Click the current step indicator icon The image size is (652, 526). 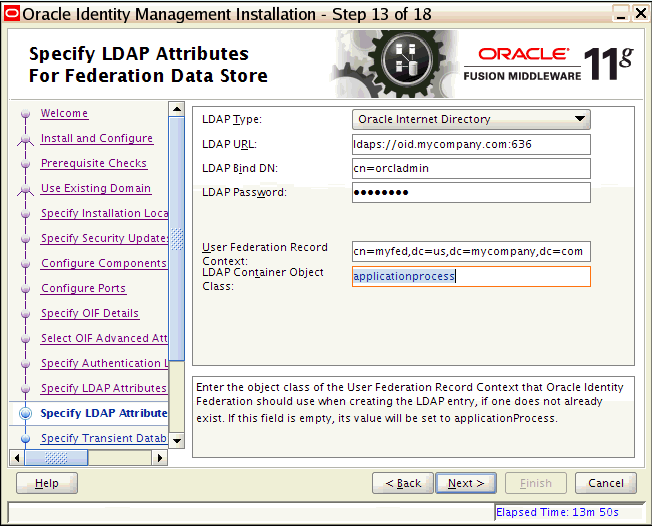26,413
